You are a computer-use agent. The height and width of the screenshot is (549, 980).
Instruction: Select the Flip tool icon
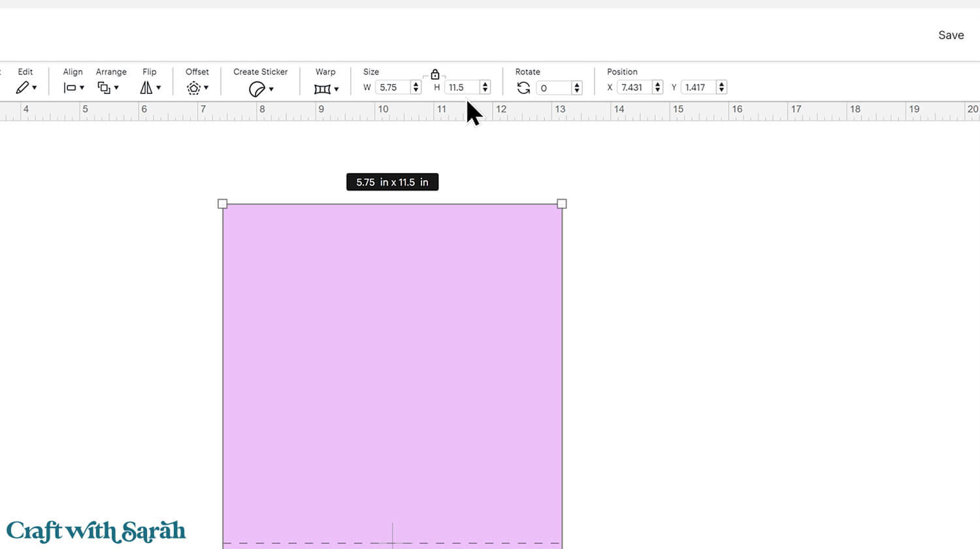146,87
